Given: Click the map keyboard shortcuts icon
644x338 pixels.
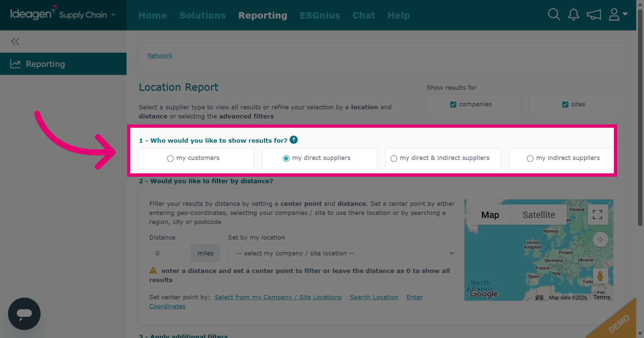Looking at the screenshot, I should pyautogui.click(x=539, y=297).
